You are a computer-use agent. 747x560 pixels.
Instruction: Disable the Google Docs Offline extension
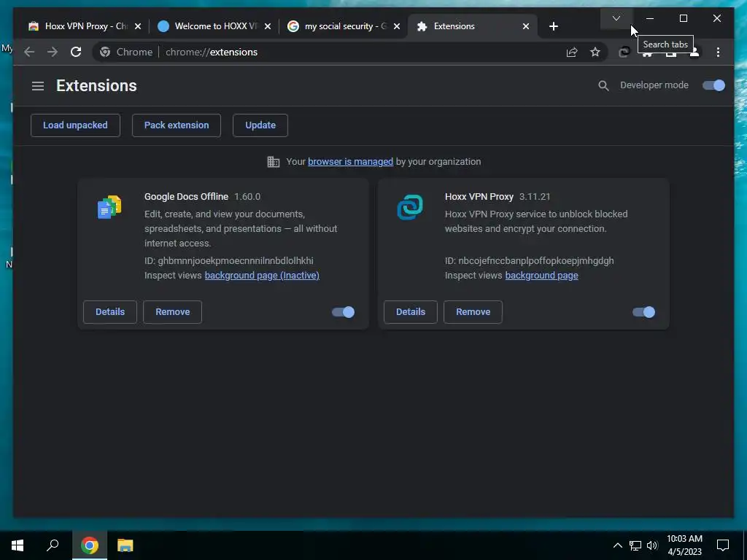click(343, 312)
